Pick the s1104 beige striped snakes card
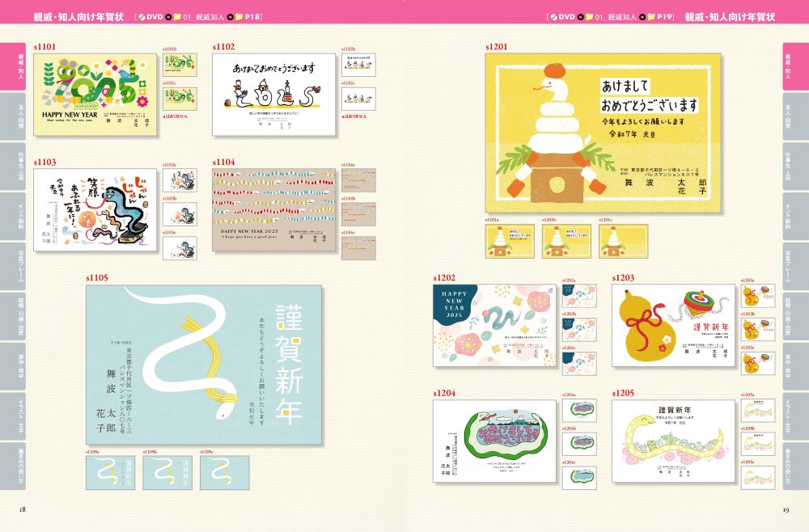Viewport: 809px width, 532px height. click(273, 209)
